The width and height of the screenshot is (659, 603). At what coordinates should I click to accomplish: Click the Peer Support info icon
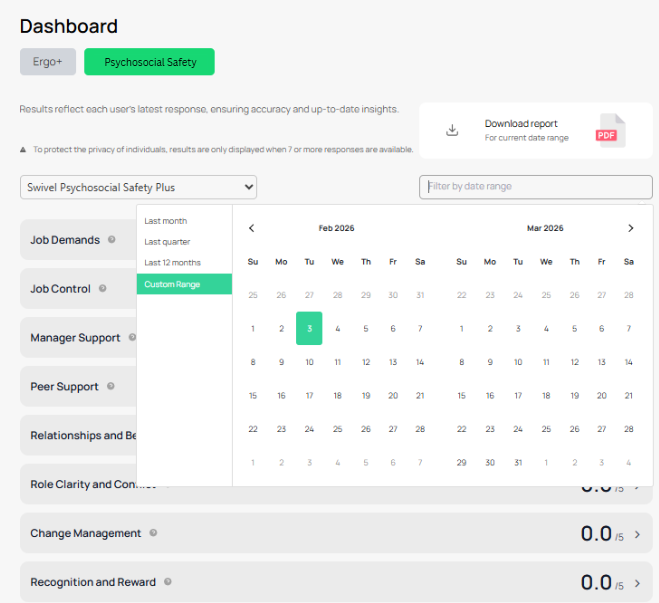point(111,386)
